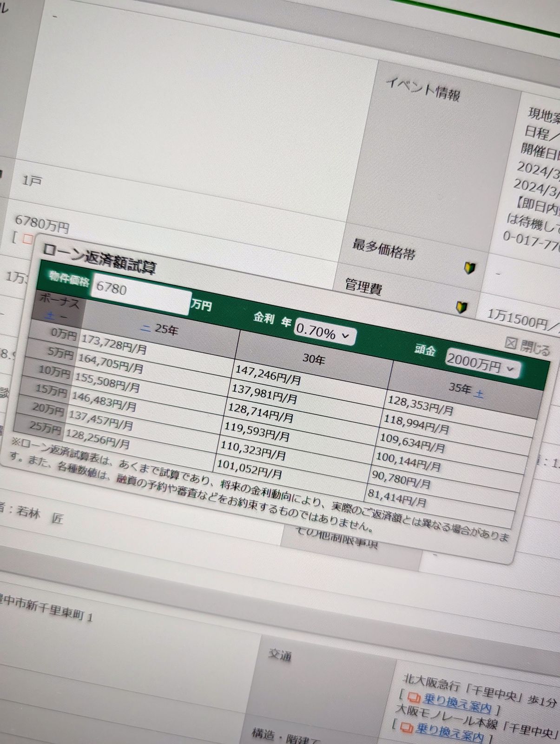Click the ± link under ボーナス
The image size is (560, 744).
50,316
